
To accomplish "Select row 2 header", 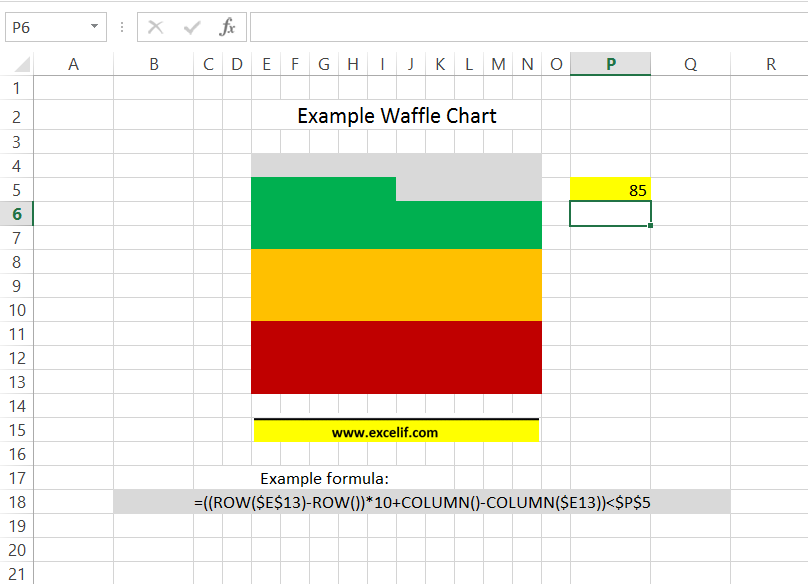I will point(16,116).
